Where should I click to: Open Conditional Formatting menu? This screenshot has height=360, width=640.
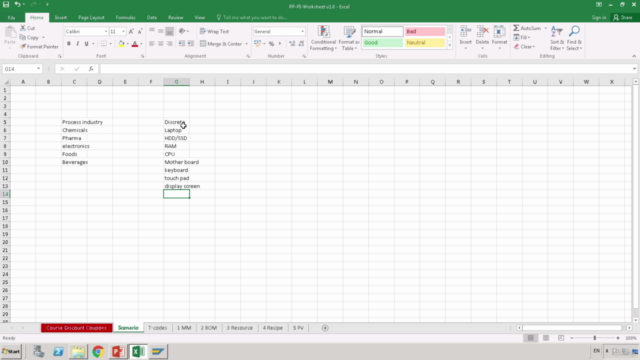coord(323,38)
